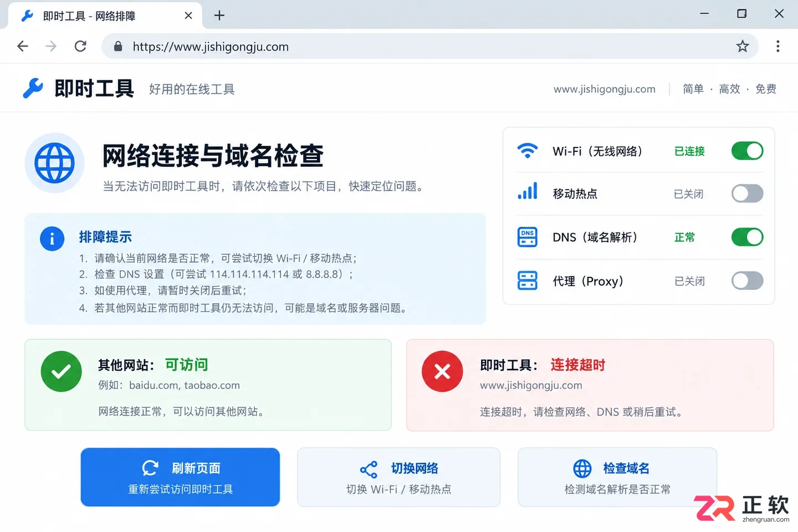
Task: Click the globe icon in 检查域名
Action: pos(582,469)
